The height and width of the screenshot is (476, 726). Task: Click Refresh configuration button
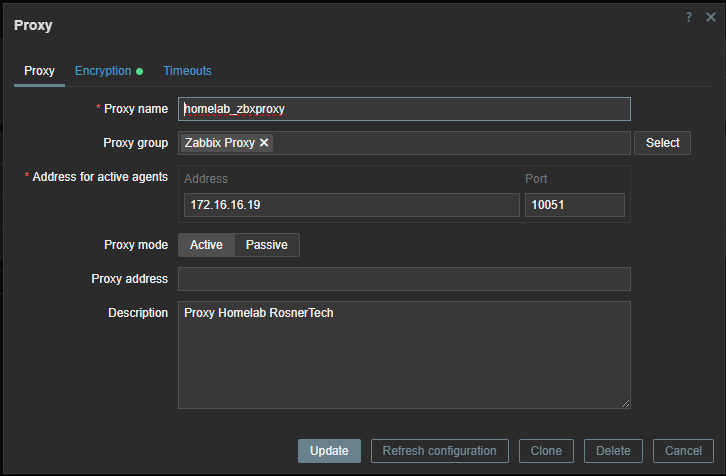click(439, 451)
